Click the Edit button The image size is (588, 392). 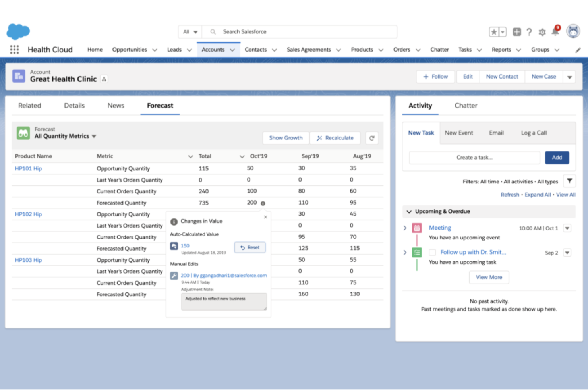coord(468,77)
